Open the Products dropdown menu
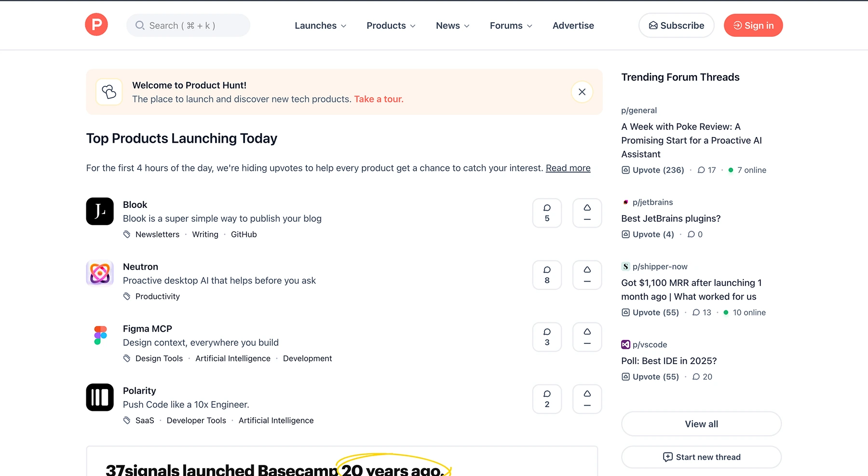The width and height of the screenshot is (868, 476). pos(391,25)
